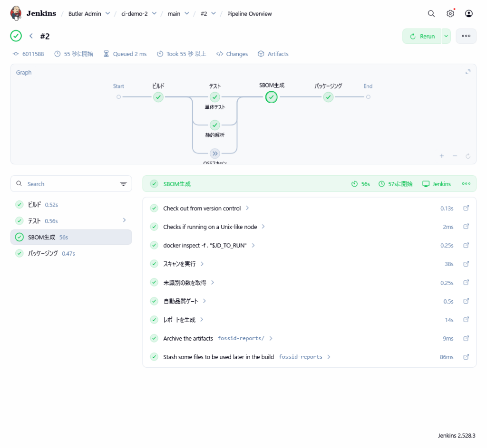
Task: Open Manage Jenkins gear icon
Action: click(x=450, y=14)
